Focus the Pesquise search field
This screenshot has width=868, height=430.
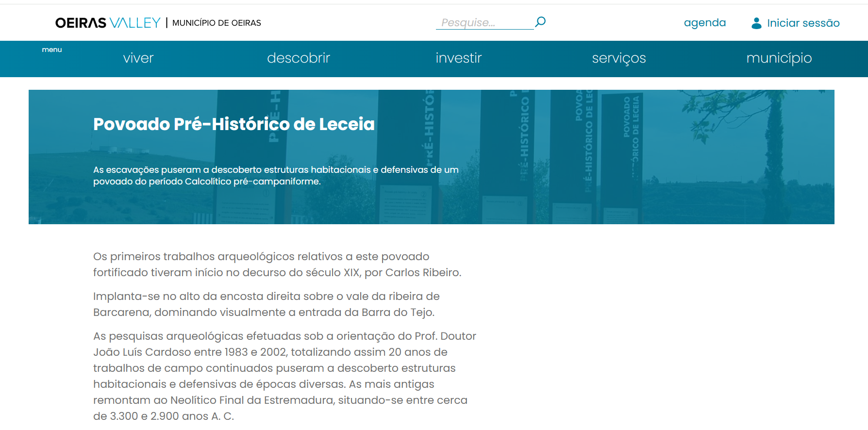pyautogui.click(x=484, y=22)
